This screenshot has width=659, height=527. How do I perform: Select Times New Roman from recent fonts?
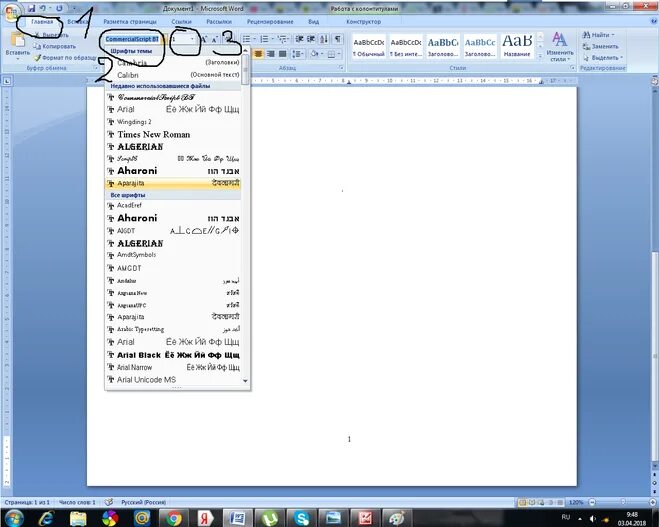point(173,134)
